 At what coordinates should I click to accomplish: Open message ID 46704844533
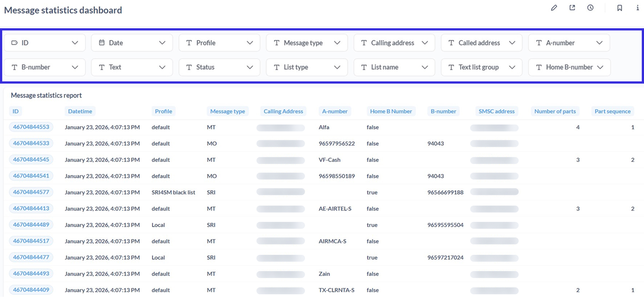[31, 143]
